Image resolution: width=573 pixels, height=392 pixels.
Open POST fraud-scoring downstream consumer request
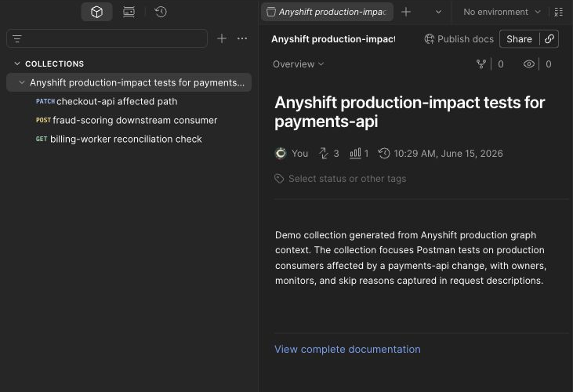point(126,120)
